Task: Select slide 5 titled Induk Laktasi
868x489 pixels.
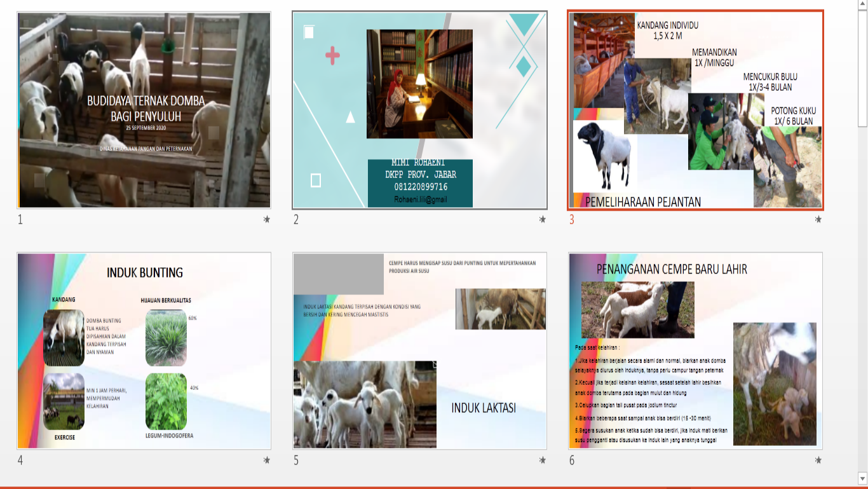Action: tap(419, 351)
